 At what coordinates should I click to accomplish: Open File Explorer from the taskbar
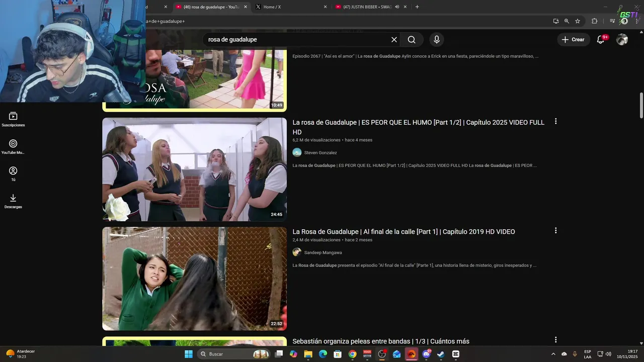coord(308,354)
